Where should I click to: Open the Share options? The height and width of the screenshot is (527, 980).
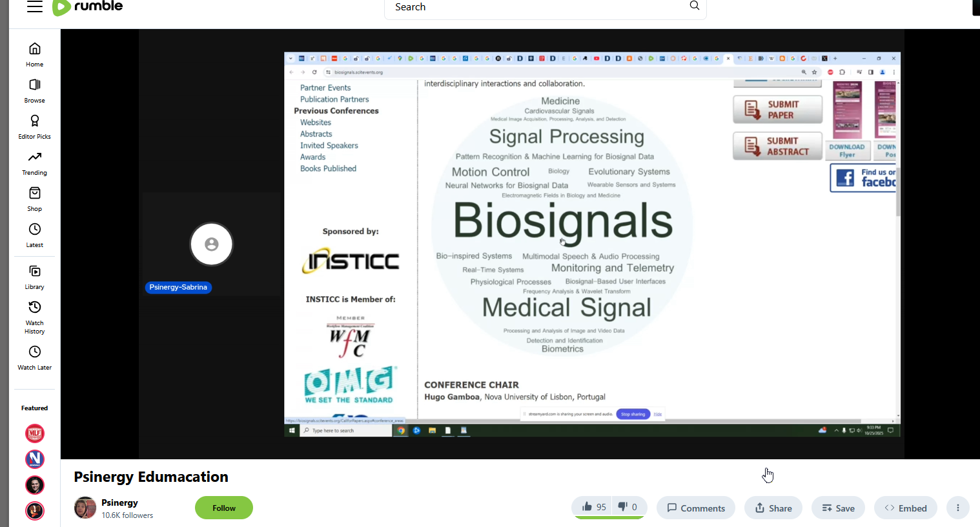[x=773, y=508]
